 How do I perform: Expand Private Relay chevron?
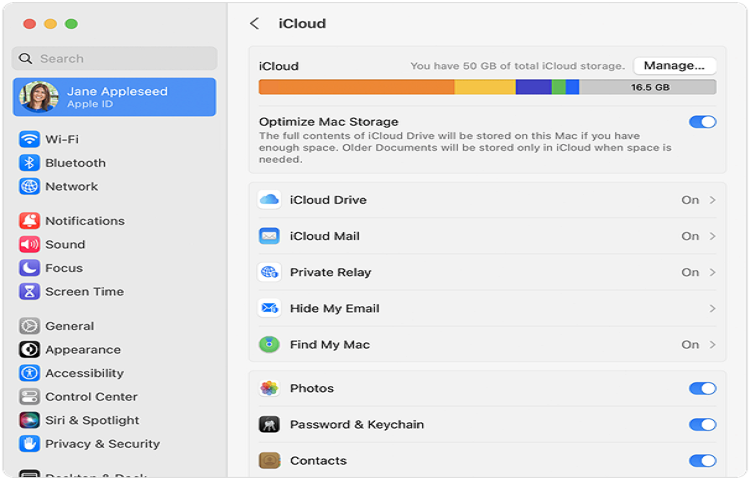(x=712, y=272)
